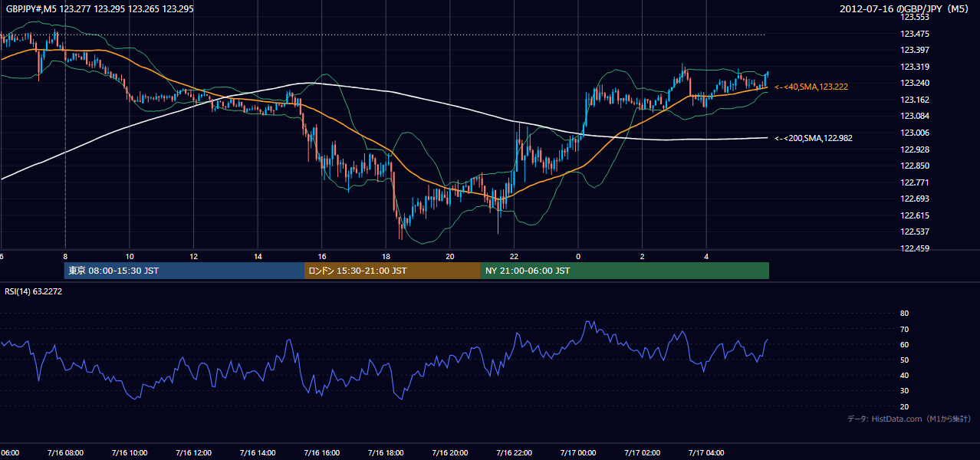This screenshot has width=980, height=460.
Task: Click price axis label 123.397
Action: 914,50
